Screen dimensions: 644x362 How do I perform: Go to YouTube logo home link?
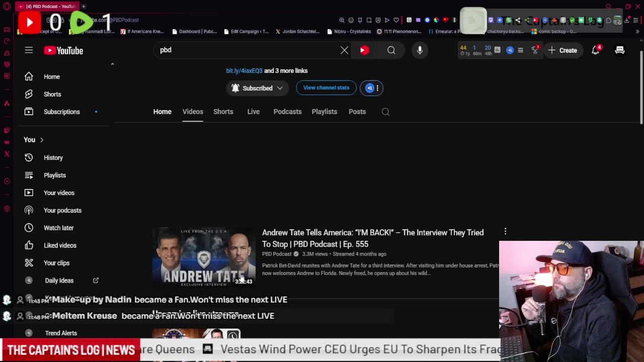point(63,50)
